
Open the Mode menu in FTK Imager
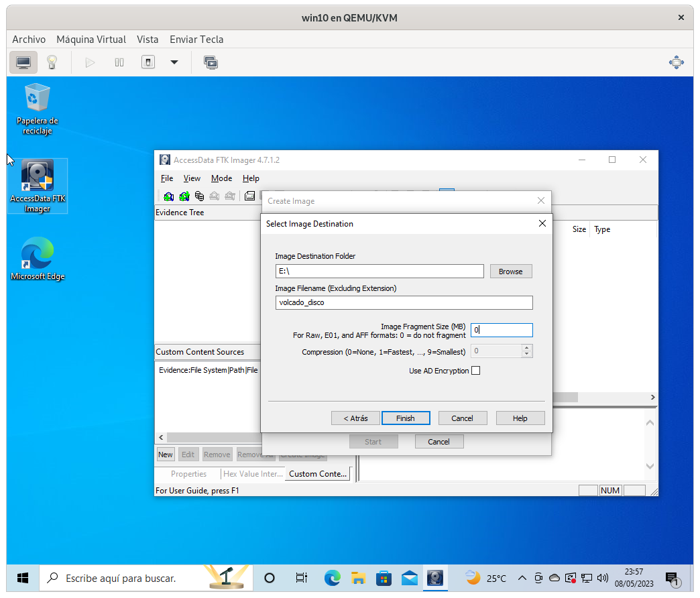coord(221,178)
